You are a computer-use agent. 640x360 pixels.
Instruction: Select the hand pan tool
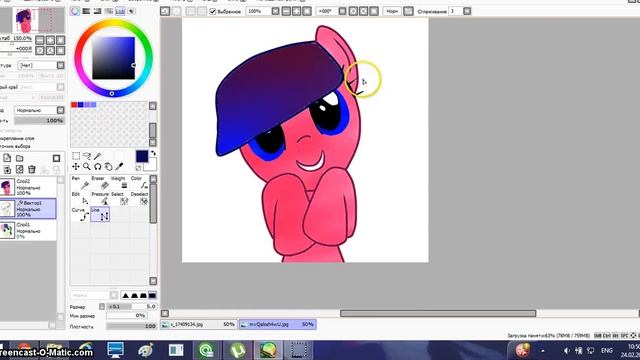click(x=108, y=167)
